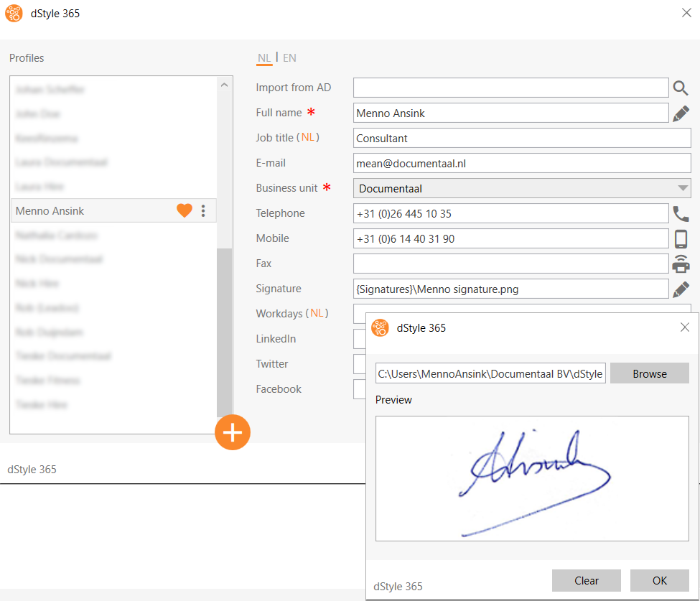Open the three-dot menu for Menno Ansink
Viewport: 700px width, 601px height.
tap(203, 211)
